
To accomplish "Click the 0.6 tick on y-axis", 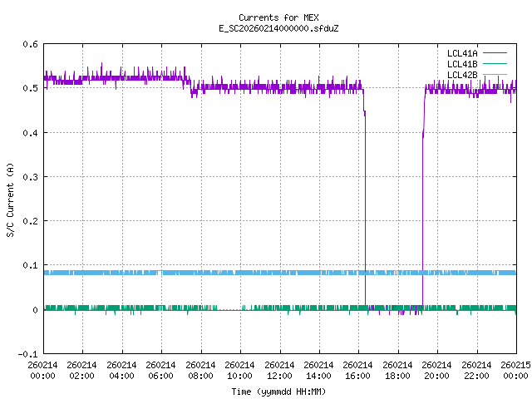I will pyautogui.click(x=29, y=44).
